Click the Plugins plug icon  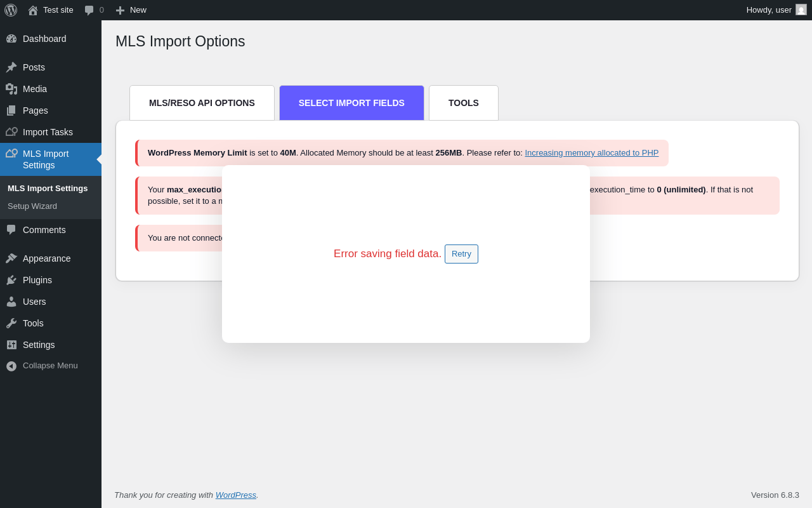pyautogui.click(x=11, y=280)
